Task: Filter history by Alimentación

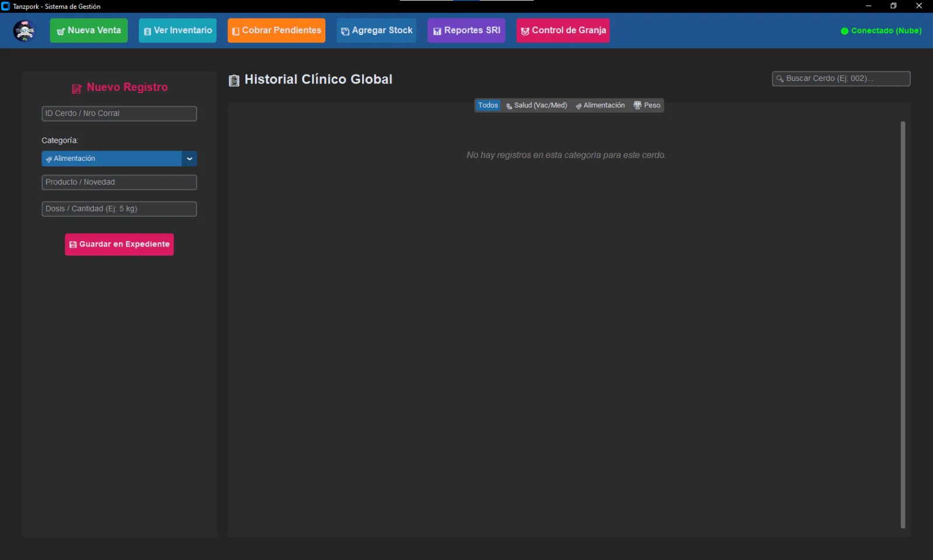Action: (600, 105)
